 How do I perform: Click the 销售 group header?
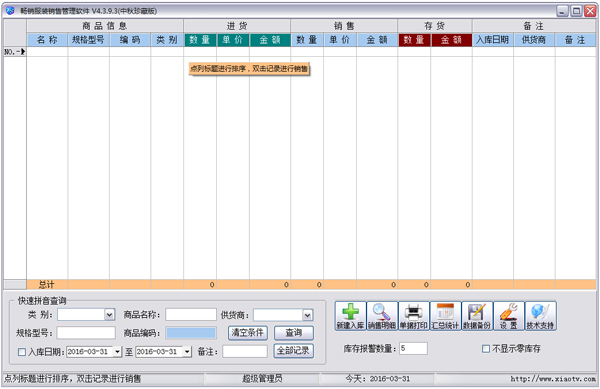pyautogui.click(x=344, y=26)
